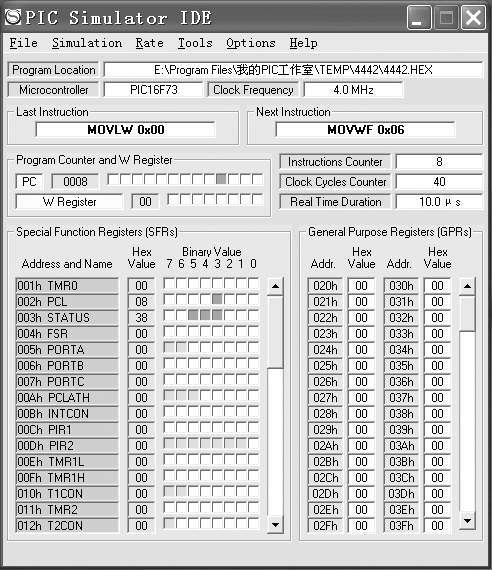Select the 006h PORTB register row

[x=67, y=366]
